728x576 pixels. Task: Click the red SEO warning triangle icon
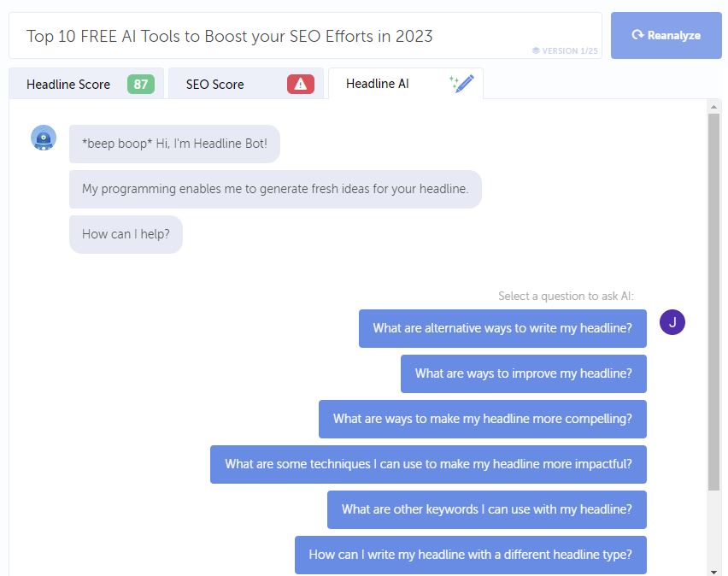301,84
